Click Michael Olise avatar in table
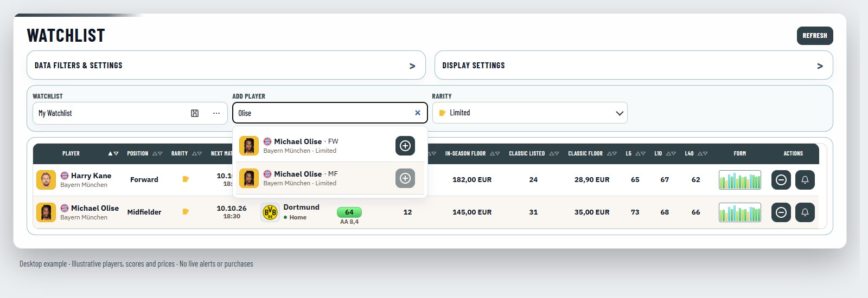 click(x=46, y=212)
